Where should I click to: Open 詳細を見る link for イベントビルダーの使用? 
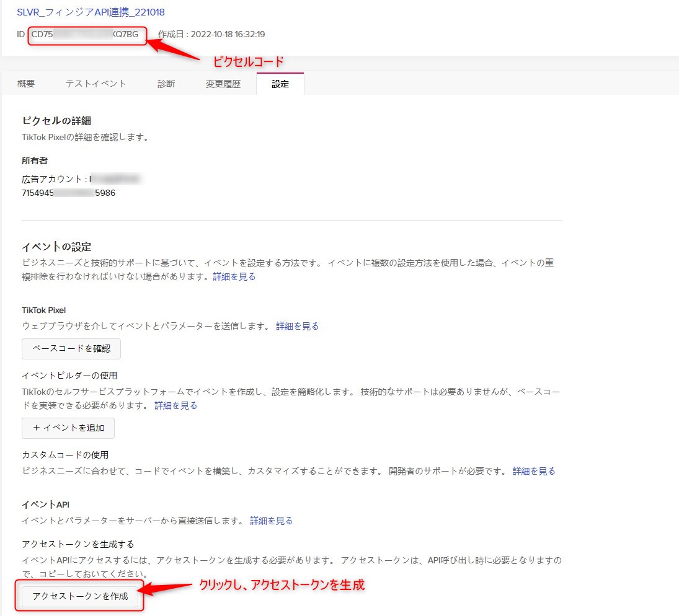175,405
